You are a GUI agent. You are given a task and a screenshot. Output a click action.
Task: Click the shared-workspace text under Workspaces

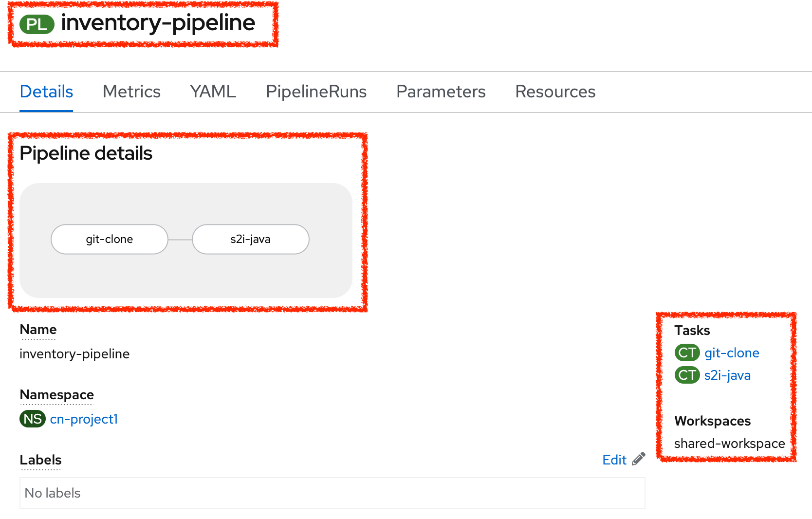pyautogui.click(x=729, y=443)
